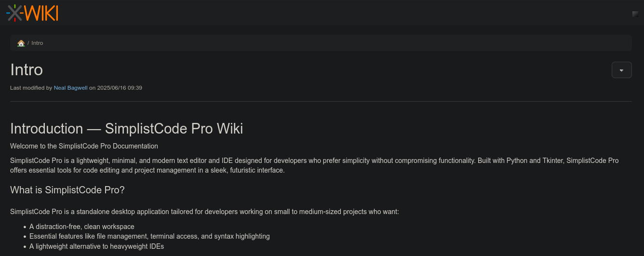Click the XWiki logo

click(32, 13)
